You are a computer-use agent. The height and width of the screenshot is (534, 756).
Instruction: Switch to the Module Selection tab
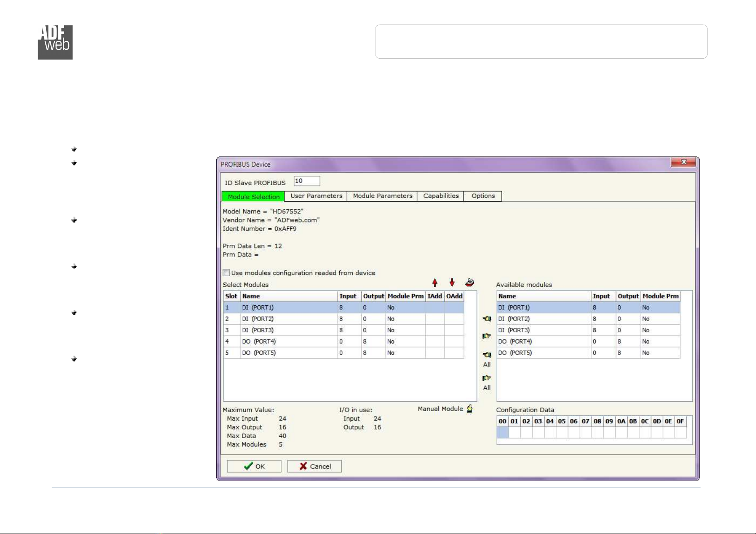pyautogui.click(x=253, y=196)
